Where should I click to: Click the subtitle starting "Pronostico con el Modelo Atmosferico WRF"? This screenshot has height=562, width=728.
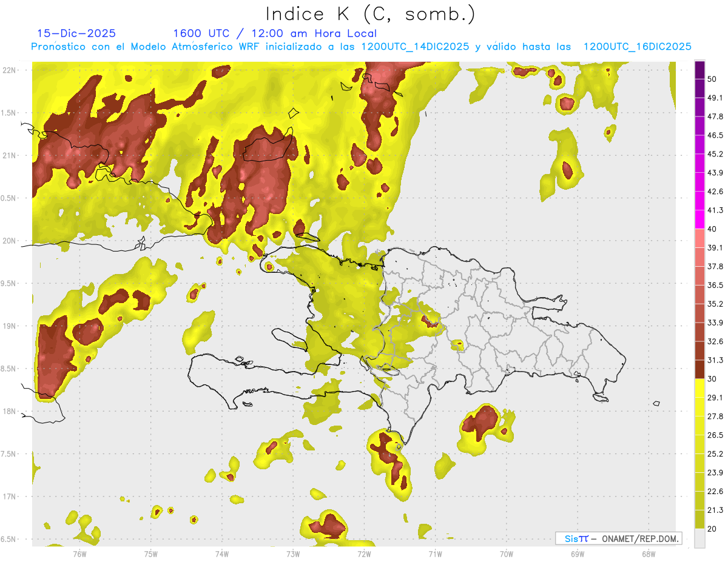click(361, 47)
